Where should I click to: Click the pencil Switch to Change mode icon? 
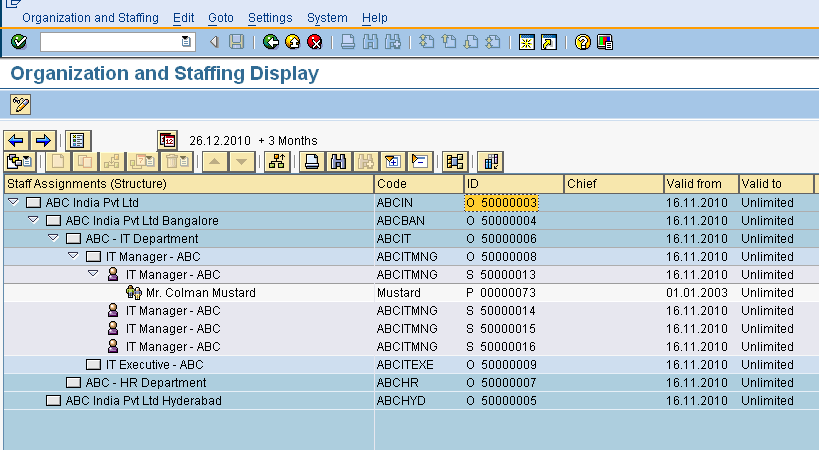[21, 104]
